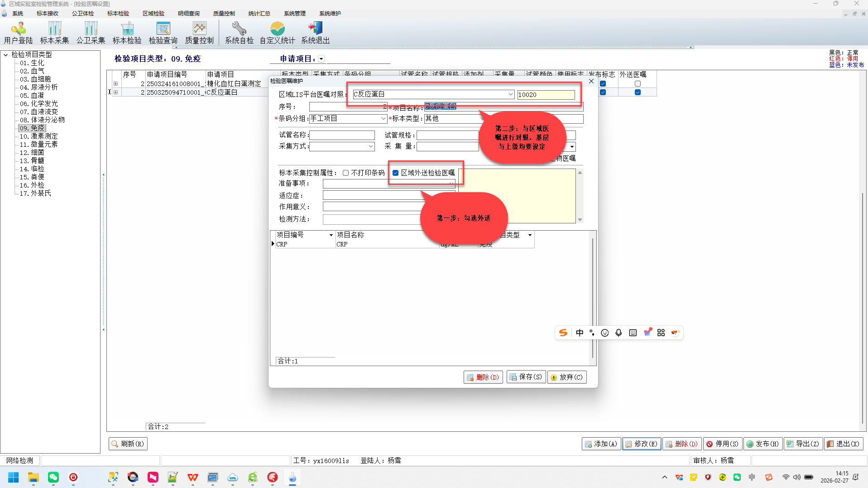The width and height of the screenshot is (868, 488).
Task: Open the 统计汇总 menu
Action: click(x=259, y=14)
